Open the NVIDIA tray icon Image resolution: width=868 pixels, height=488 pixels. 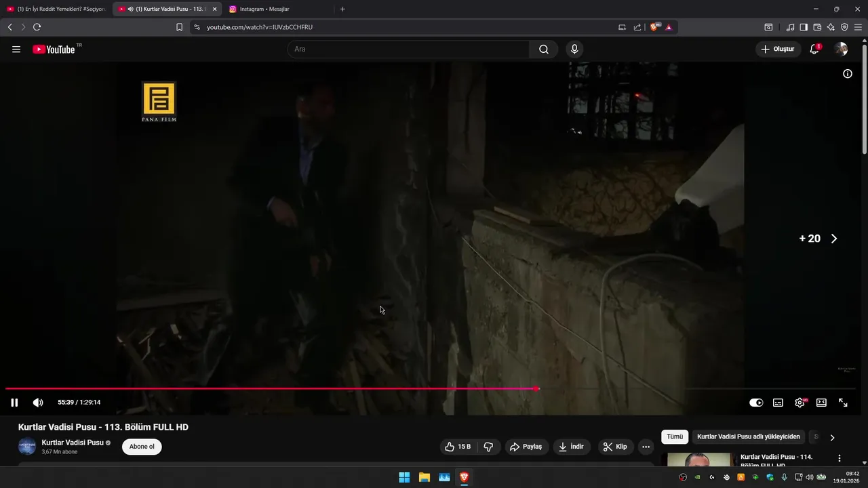(697, 477)
